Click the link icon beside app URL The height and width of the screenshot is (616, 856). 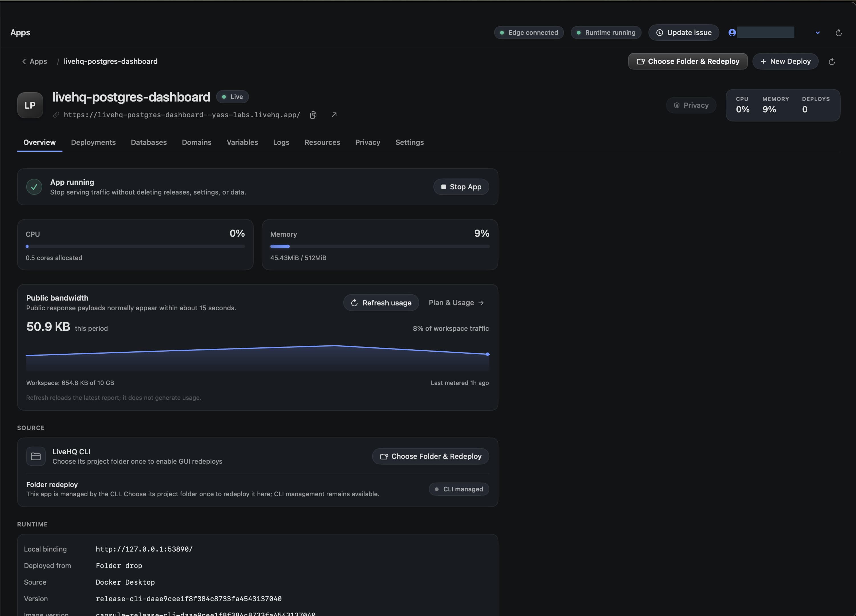pyautogui.click(x=56, y=115)
